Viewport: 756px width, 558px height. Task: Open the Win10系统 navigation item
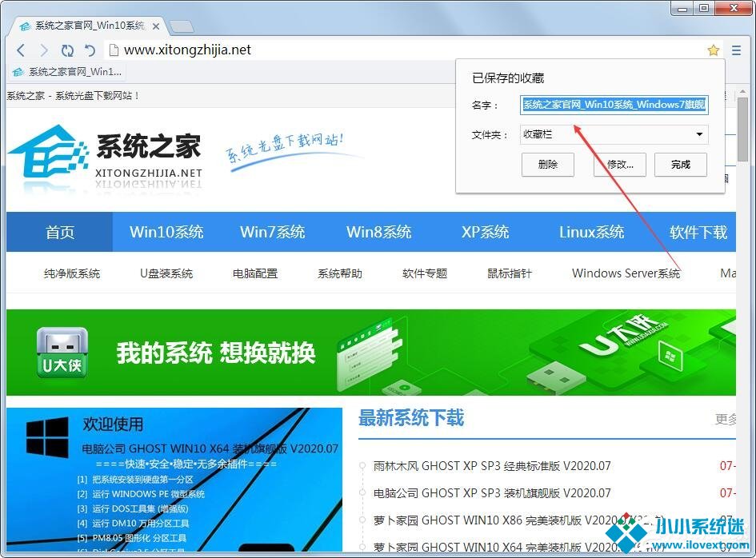[x=166, y=232]
